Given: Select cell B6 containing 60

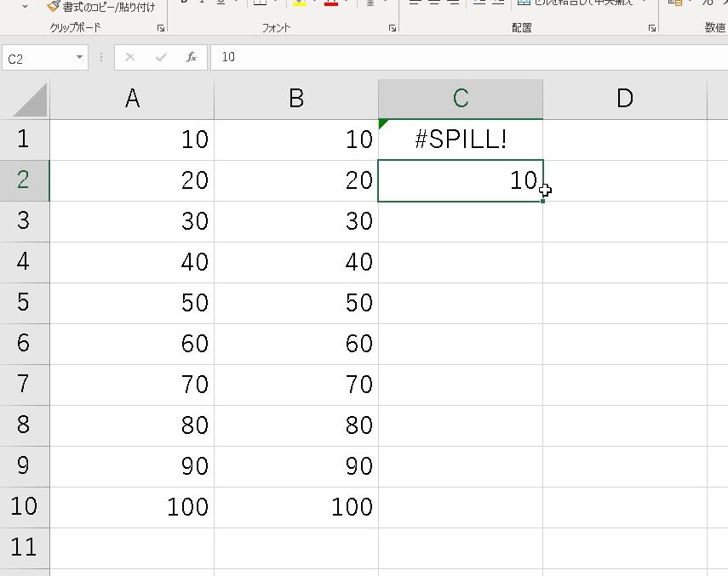Looking at the screenshot, I should pyautogui.click(x=296, y=344).
